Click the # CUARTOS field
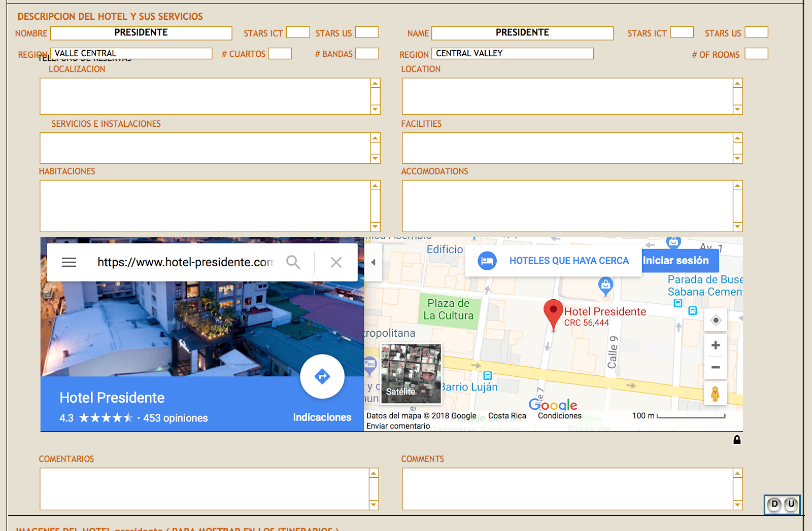Viewport: 812px width, 531px height. coord(280,53)
